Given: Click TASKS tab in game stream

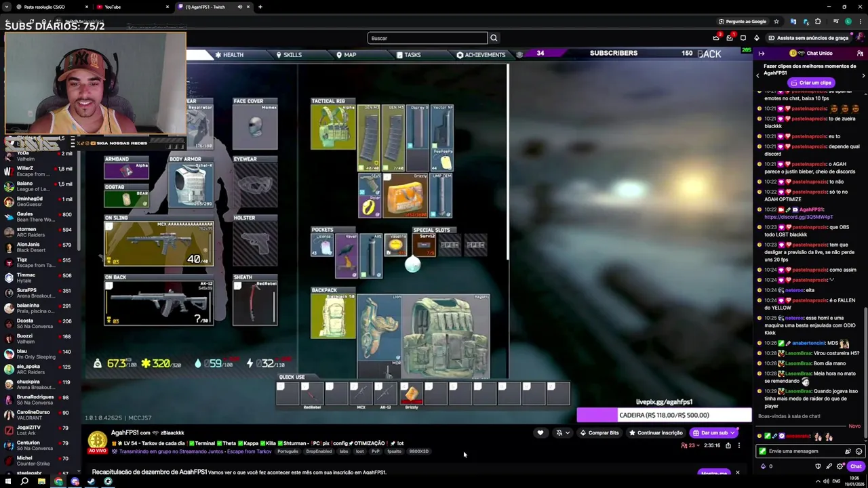Looking at the screenshot, I should pos(408,55).
